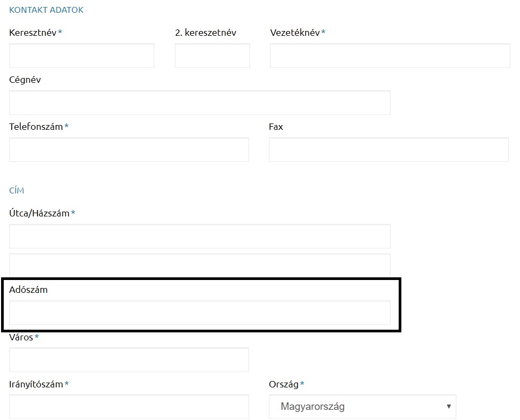Click the Város input field
The height and width of the screenshot is (420, 520).
[128, 360]
